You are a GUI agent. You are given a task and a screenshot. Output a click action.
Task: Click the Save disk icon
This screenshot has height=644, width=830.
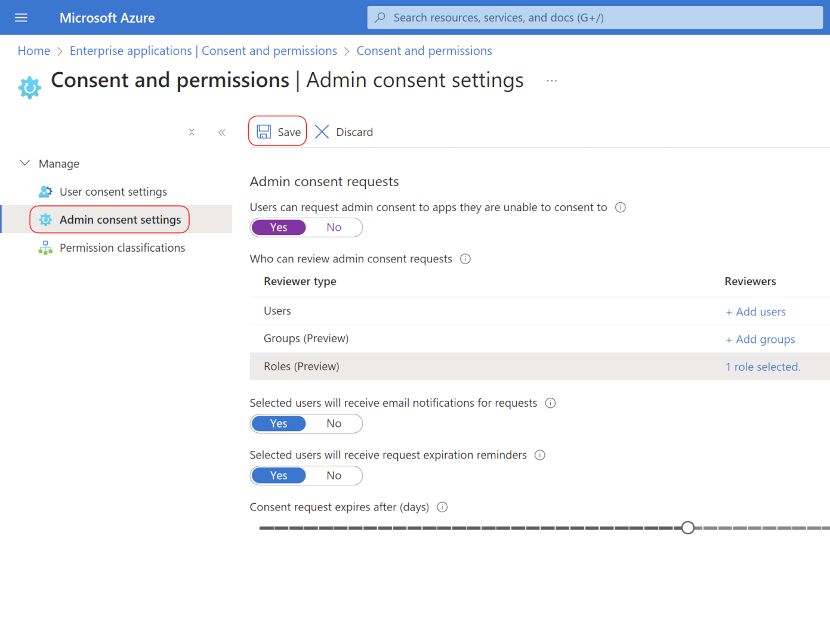(263, 132)
